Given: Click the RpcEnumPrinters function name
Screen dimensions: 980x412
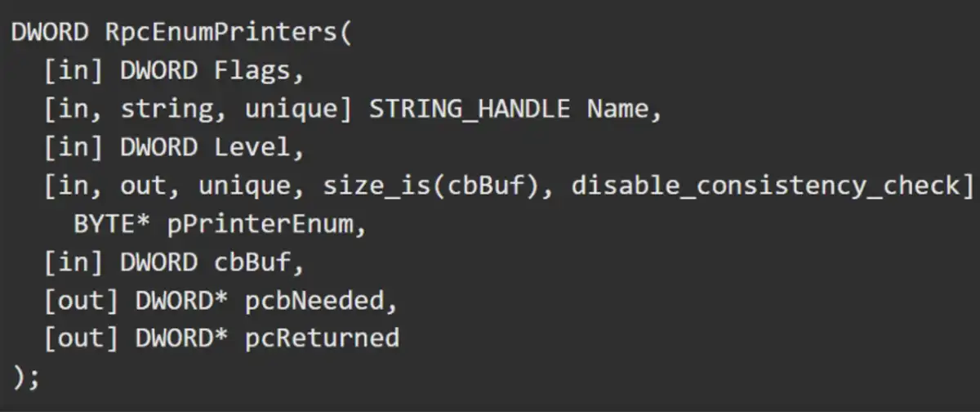Looking at the screenshot, I should 221,33.
